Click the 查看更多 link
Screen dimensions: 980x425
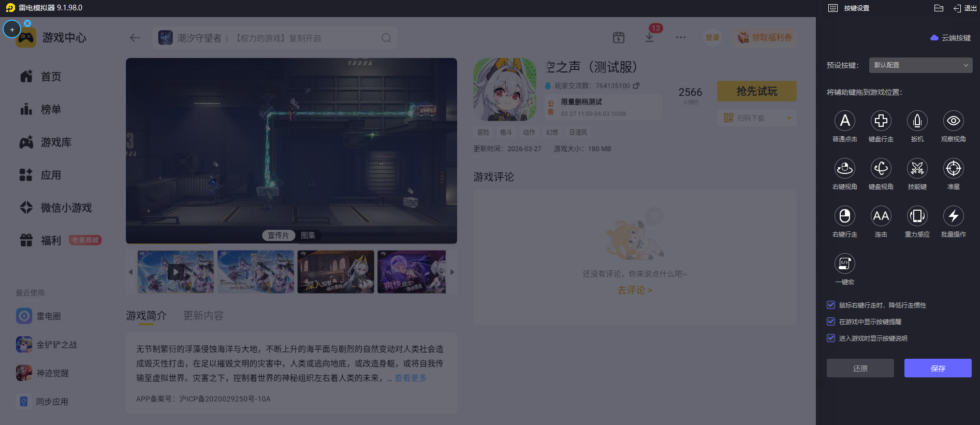(x=411, y=378)
